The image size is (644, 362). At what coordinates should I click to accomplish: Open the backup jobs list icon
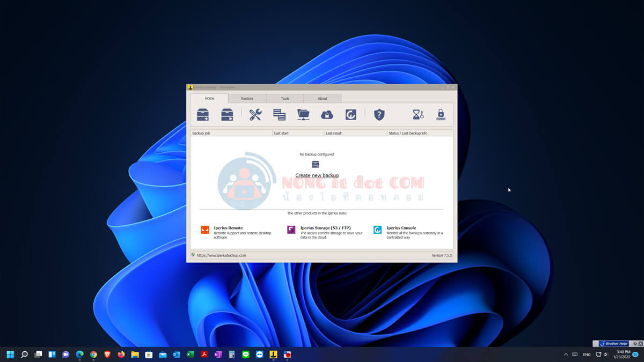[280, 114]
